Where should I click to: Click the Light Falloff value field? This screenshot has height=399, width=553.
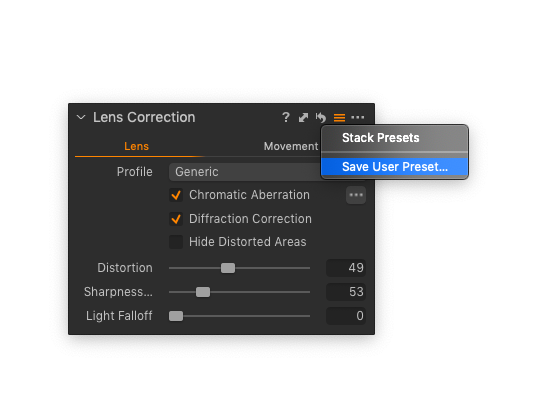click(346, 316)
